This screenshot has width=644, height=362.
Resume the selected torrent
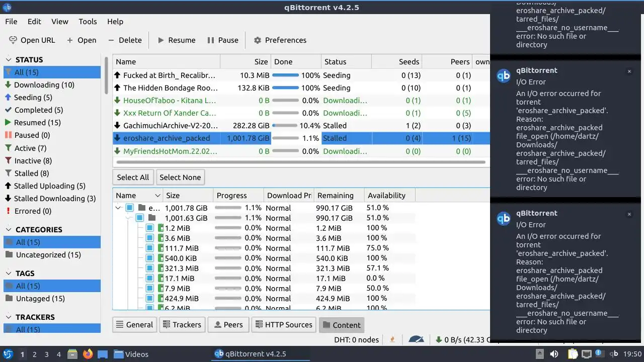[177, 40]
